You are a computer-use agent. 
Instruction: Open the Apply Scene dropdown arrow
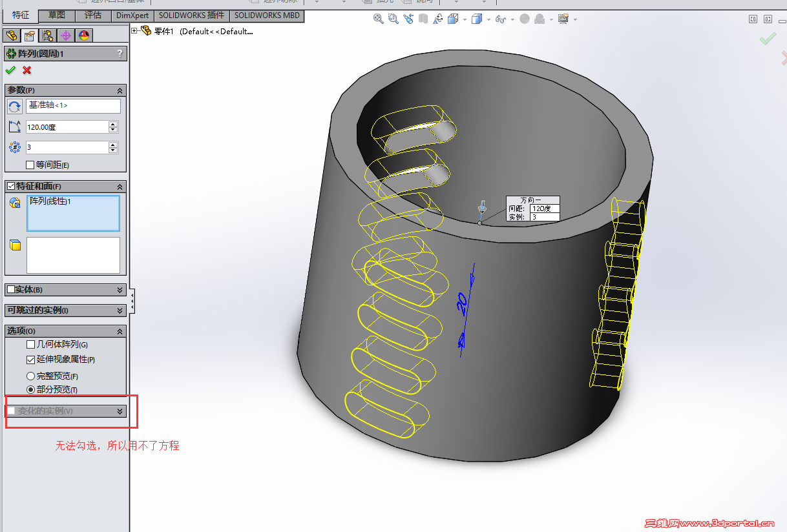(x=551, y=19)
